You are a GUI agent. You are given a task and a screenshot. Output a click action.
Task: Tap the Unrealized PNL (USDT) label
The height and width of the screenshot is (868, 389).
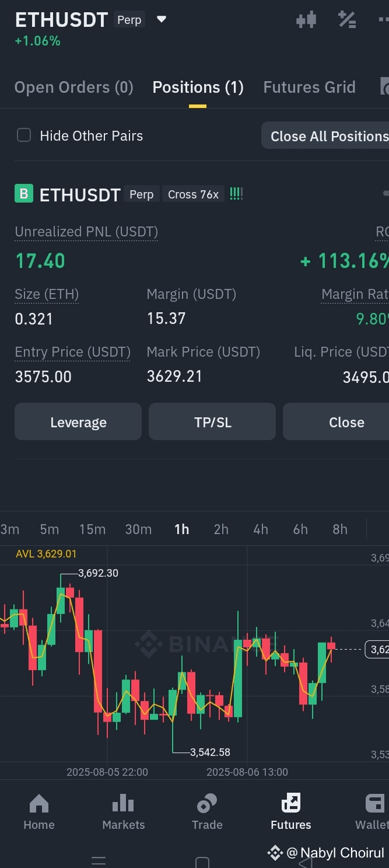pos(86,232)
